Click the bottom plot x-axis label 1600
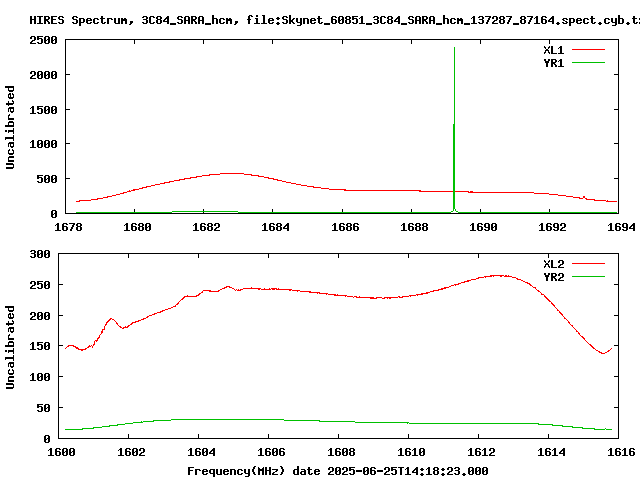The image size is (640, 480). [x=61, y=452]
